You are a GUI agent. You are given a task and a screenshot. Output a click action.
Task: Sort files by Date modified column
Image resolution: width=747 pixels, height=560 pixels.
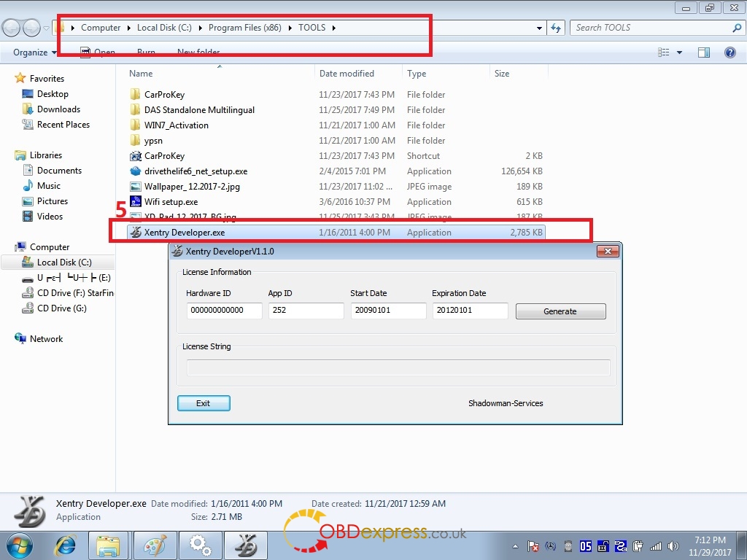click(347, 74)
